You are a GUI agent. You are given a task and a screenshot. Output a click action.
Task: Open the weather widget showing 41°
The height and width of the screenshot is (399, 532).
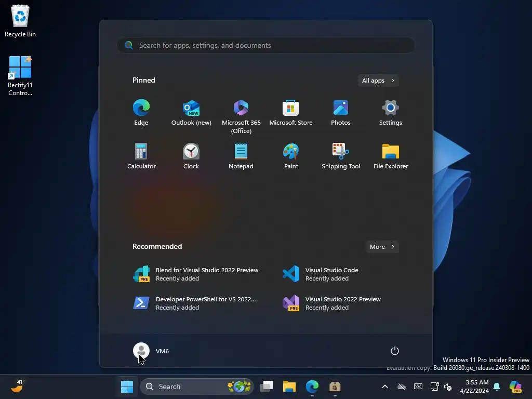[x=18, y=386]
